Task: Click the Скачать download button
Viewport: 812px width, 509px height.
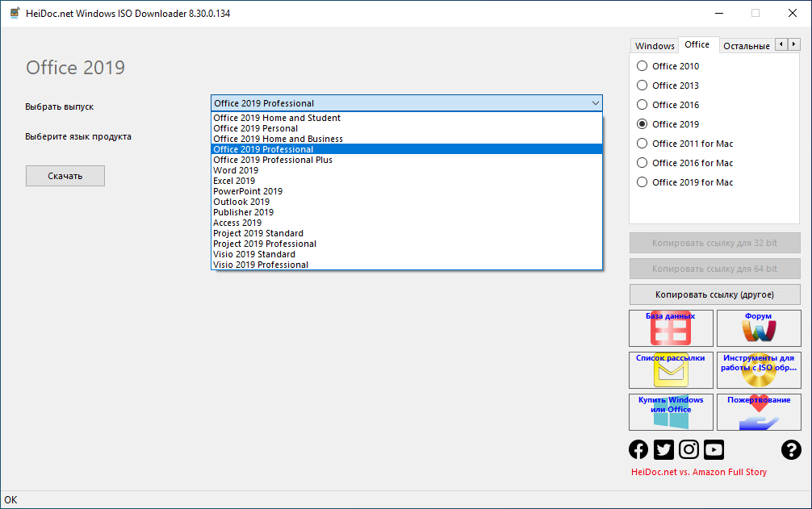Action: click(65, 176)
